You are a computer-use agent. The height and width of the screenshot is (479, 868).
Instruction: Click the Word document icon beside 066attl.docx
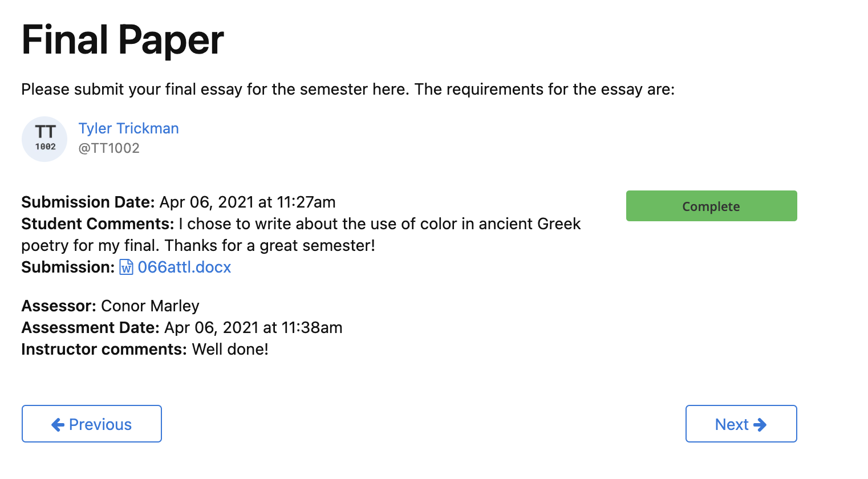point(126,267)
